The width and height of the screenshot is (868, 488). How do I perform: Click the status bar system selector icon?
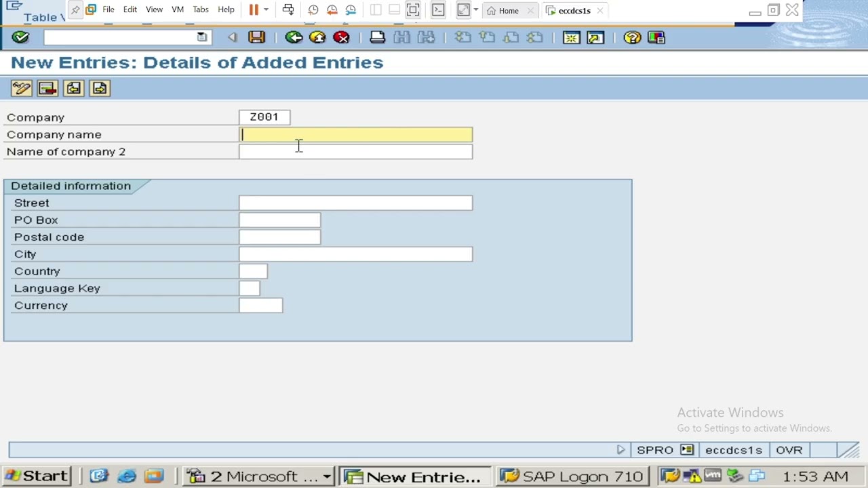pos(687,450)
